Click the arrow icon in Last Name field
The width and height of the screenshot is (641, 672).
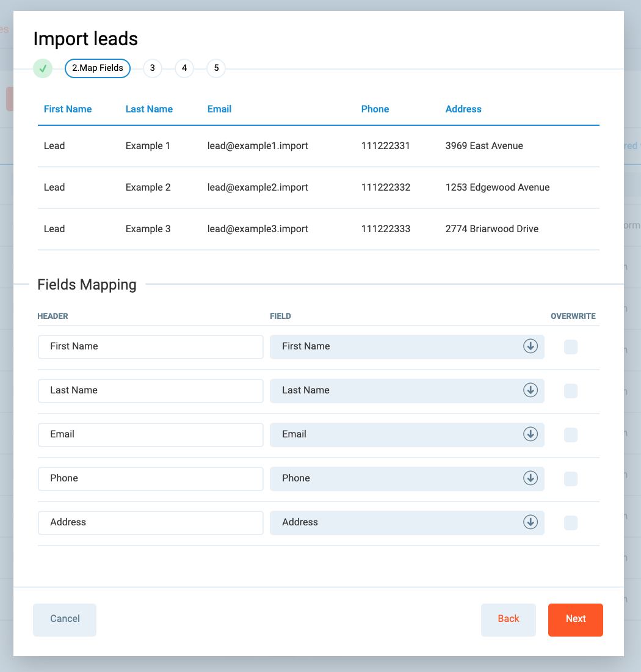531,390
